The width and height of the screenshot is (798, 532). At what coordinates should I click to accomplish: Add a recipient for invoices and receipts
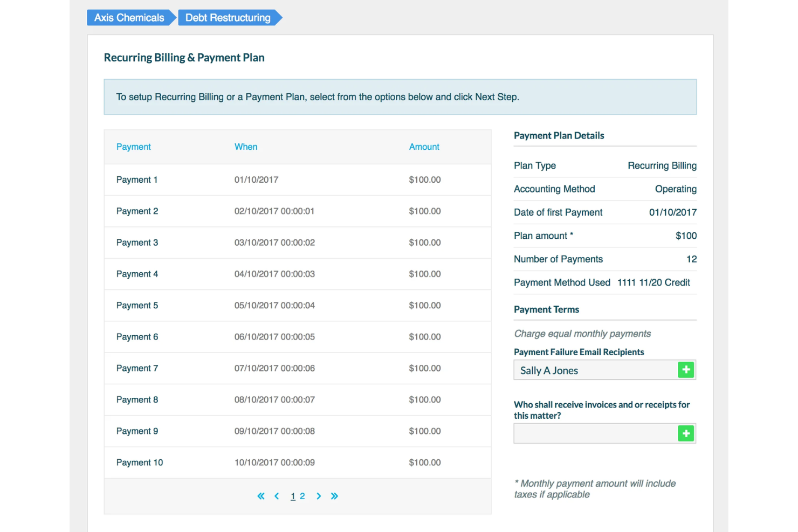click(x=685, y=433)
